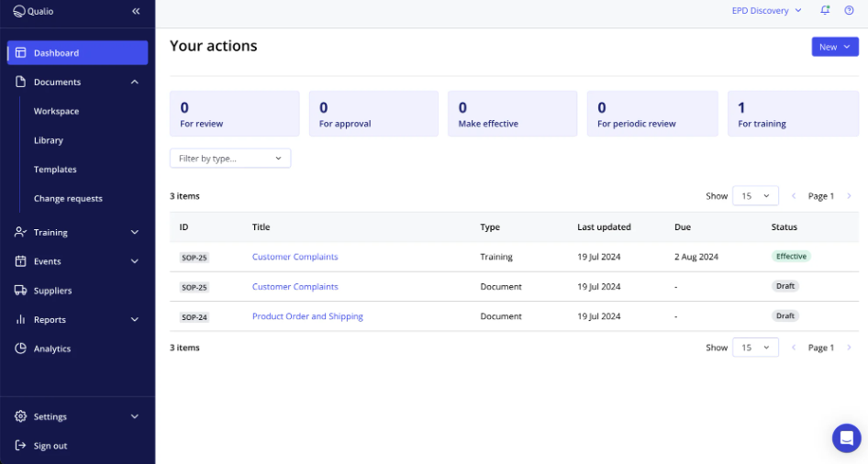Go to Workspace in the sidebar
The width and height of the screenshot is (868, 464).
(x=56, y=112)
